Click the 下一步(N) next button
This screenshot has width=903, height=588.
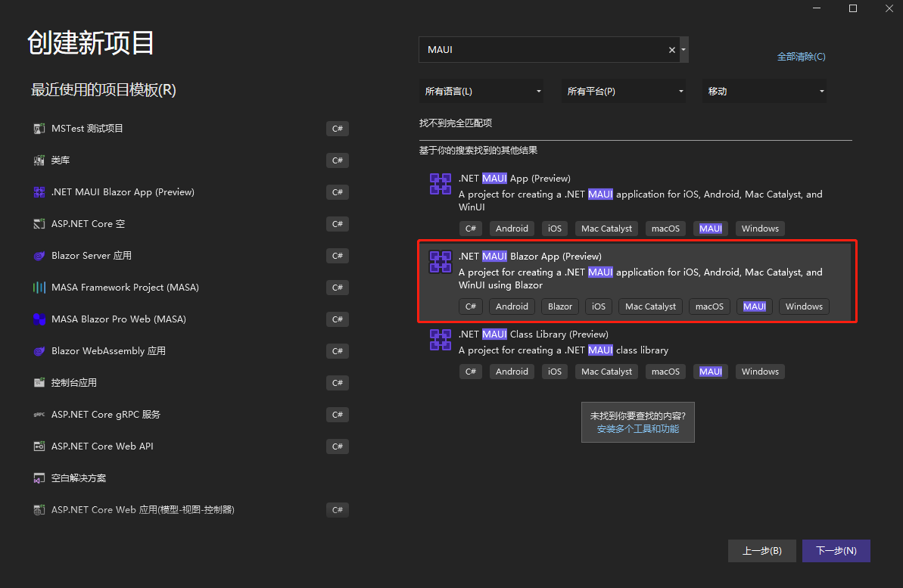[836, 551]
